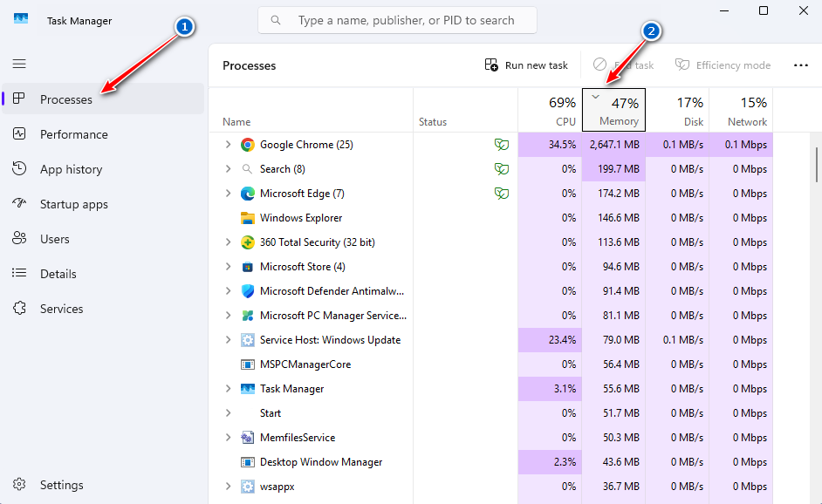Sort by the Disk column header
Viewport: 822px width, 504px height.
677,110
